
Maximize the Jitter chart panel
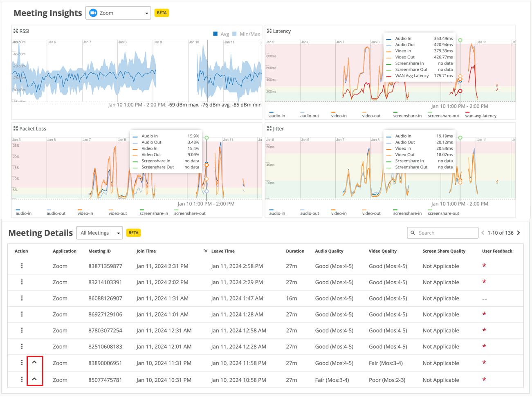[x=269, y=128]
